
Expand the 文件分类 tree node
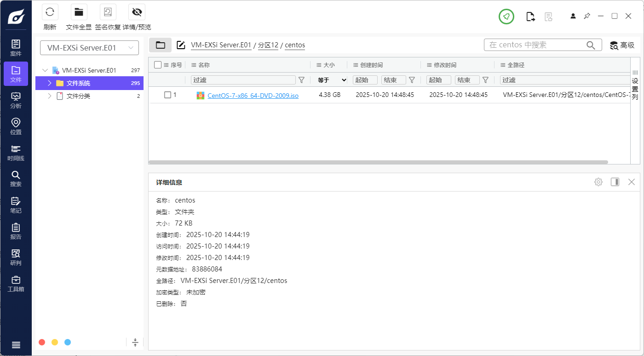tap(50, 96)
